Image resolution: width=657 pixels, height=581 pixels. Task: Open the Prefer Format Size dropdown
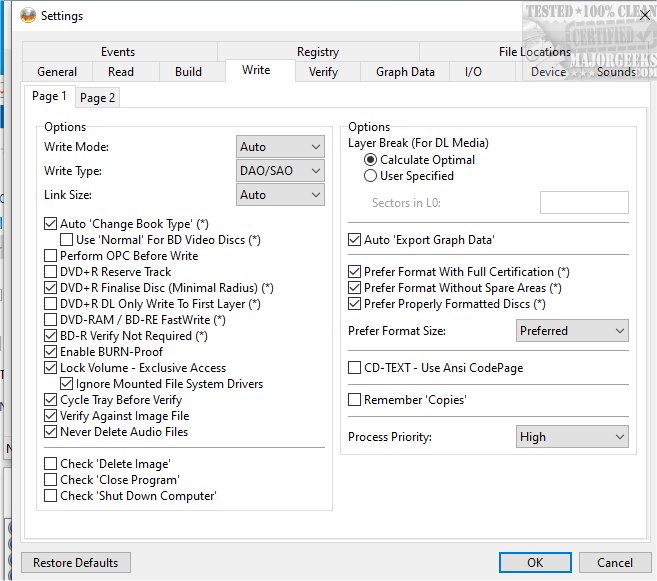[x=572, y=331]
